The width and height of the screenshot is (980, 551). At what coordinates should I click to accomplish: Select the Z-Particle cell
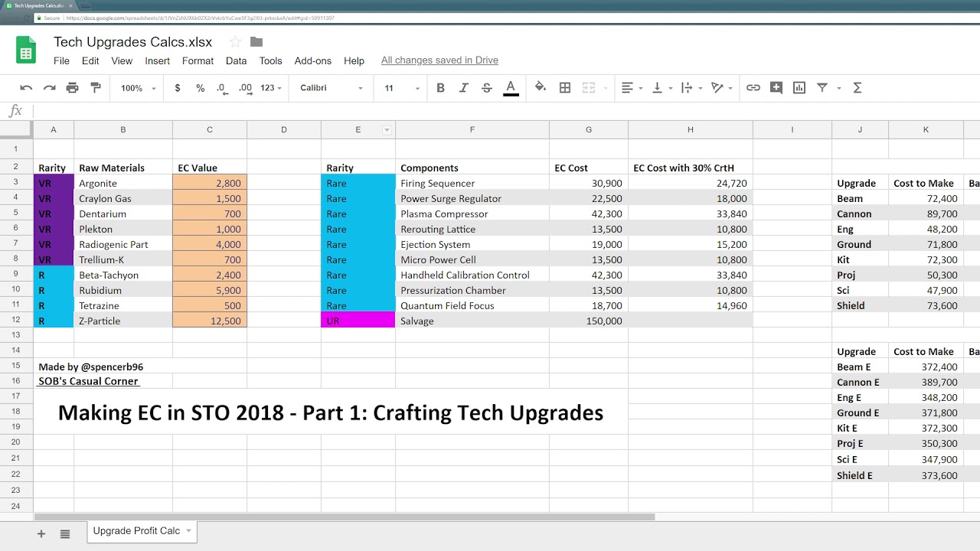tap(122, 321)
